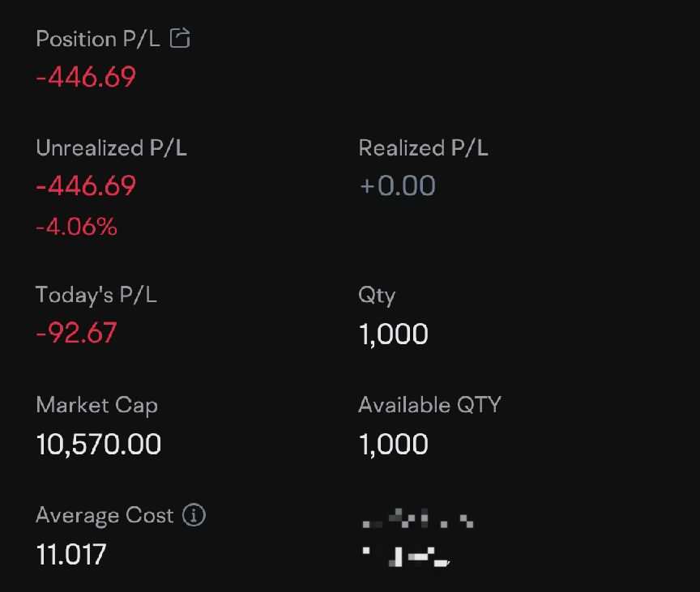Select the Average Cost label
The image size is (700, 592).
(105, 516)
